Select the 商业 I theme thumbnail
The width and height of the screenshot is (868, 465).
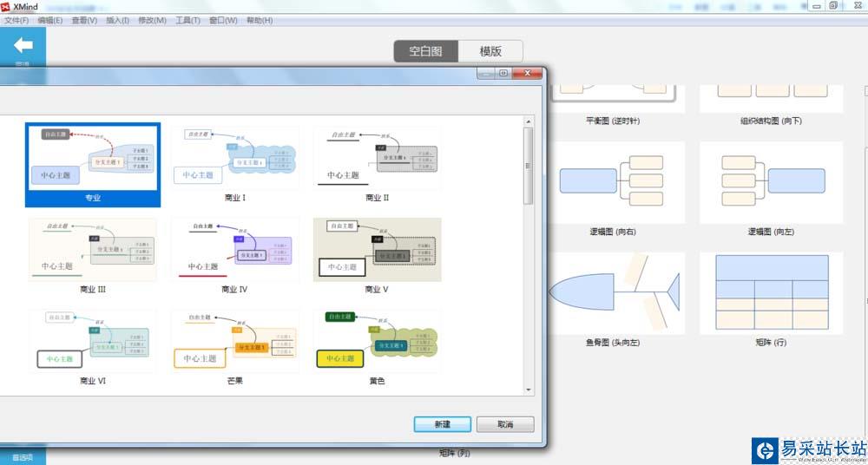[235, 158]
